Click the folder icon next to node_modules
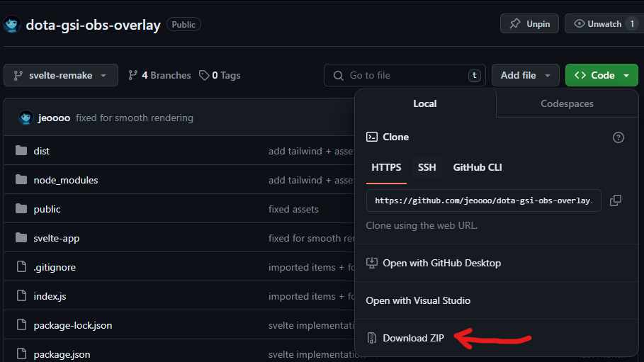The width and height of the screenshot is (644, 362). (21, 179)
